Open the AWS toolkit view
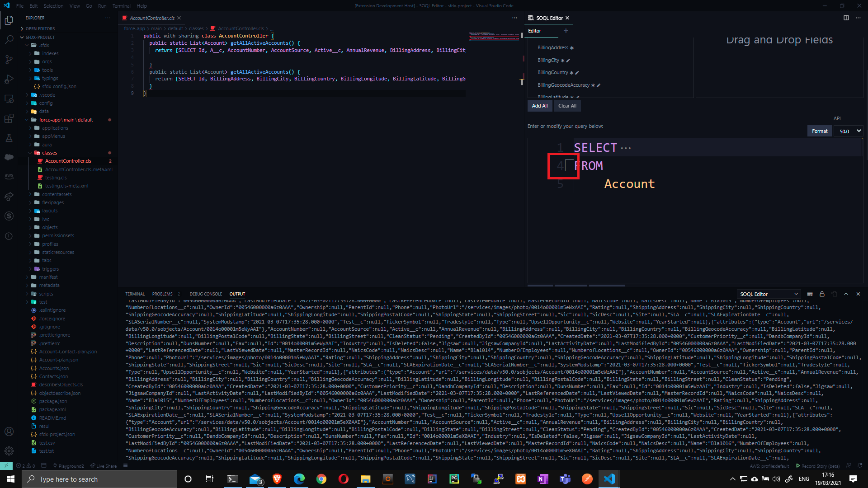This screenshot has height=488, width=868. (x=9, y=176)
